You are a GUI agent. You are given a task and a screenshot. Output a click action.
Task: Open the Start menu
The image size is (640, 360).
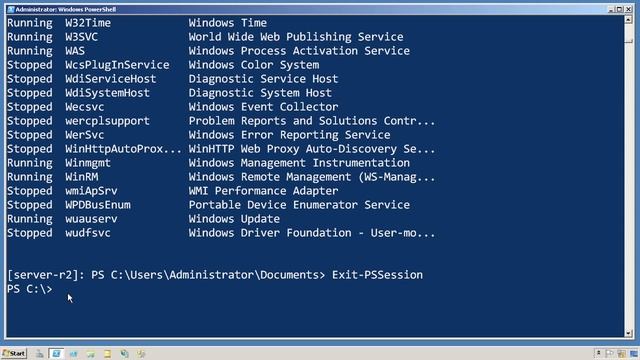click(x=14, y=353)
